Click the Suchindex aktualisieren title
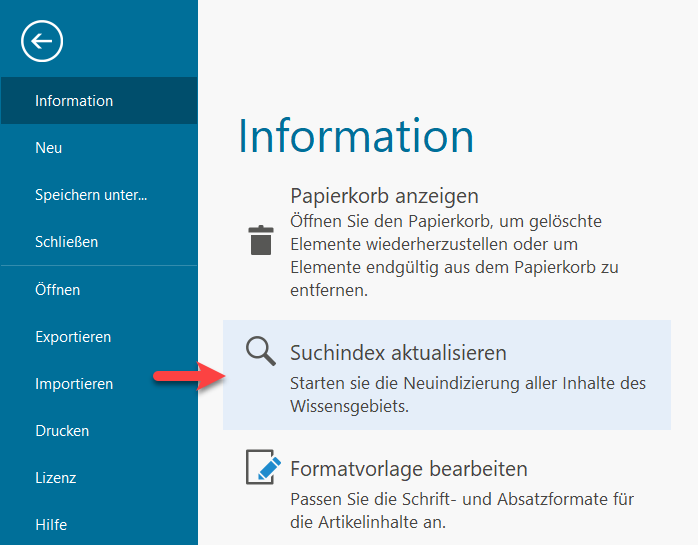This screenshot has height=545, width=698. click(398, 353)
